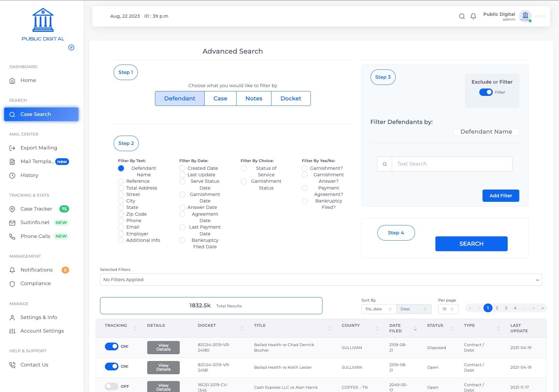Open the Case Search sidebar icon
This screenshot has width=559, height=392.
click(x=12, y=114)
